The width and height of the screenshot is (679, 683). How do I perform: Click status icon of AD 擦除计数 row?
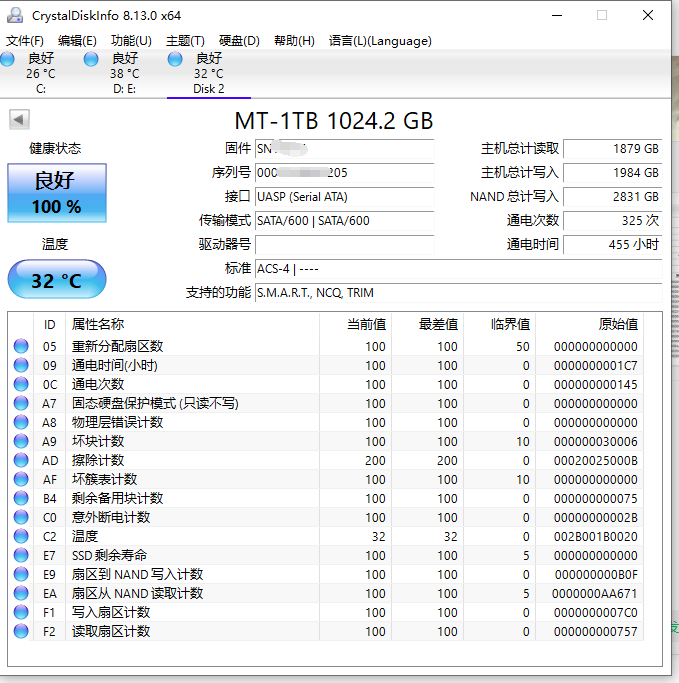coord(21,460)
